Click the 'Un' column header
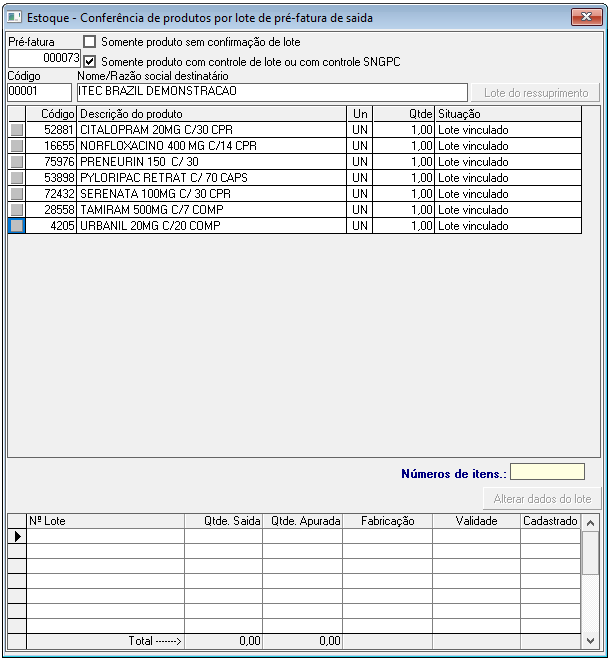This screenshot has height=663, width=611. tap(360, 114)
